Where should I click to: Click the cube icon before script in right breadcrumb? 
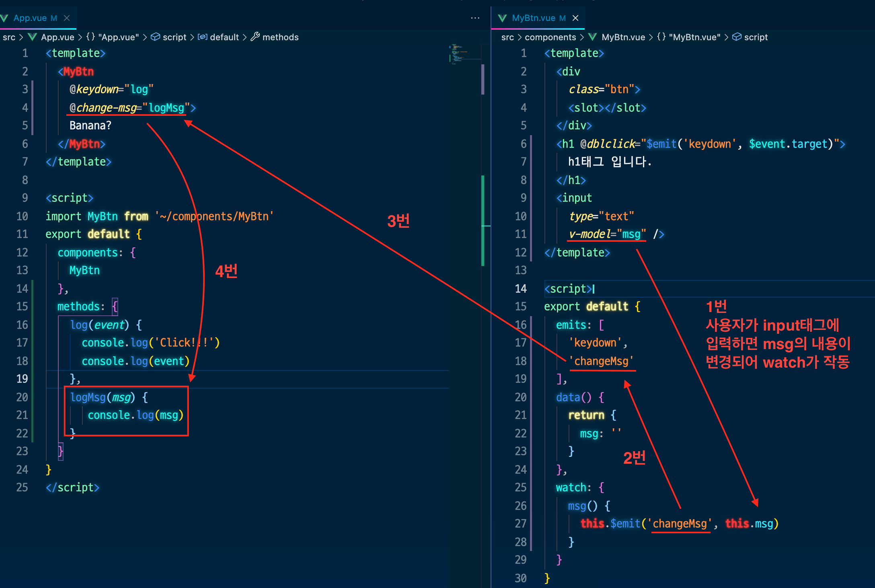[x=737, y=37]
